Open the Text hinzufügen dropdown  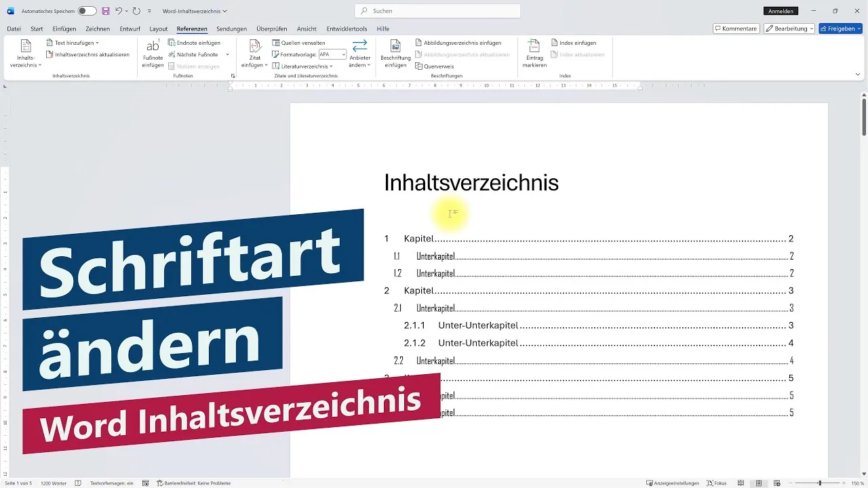pyautogui.click(x=72, y=42)
